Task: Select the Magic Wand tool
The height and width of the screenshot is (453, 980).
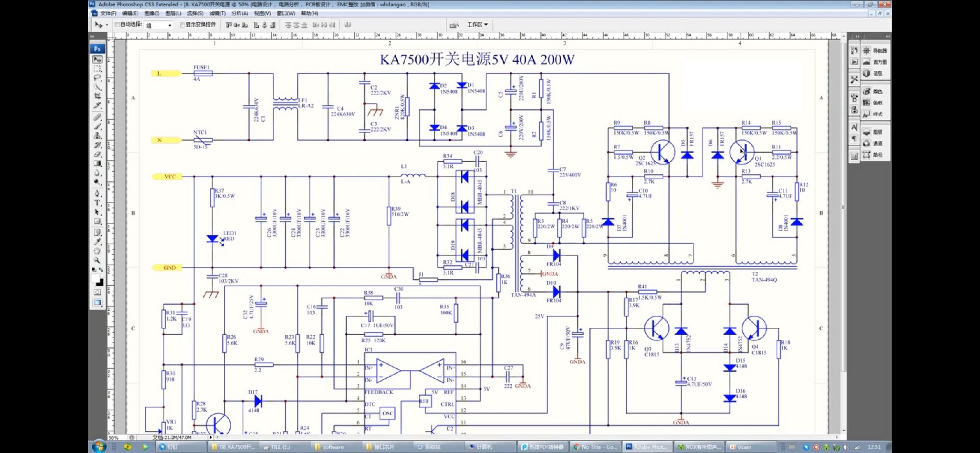Action: (x=97, y=87)
